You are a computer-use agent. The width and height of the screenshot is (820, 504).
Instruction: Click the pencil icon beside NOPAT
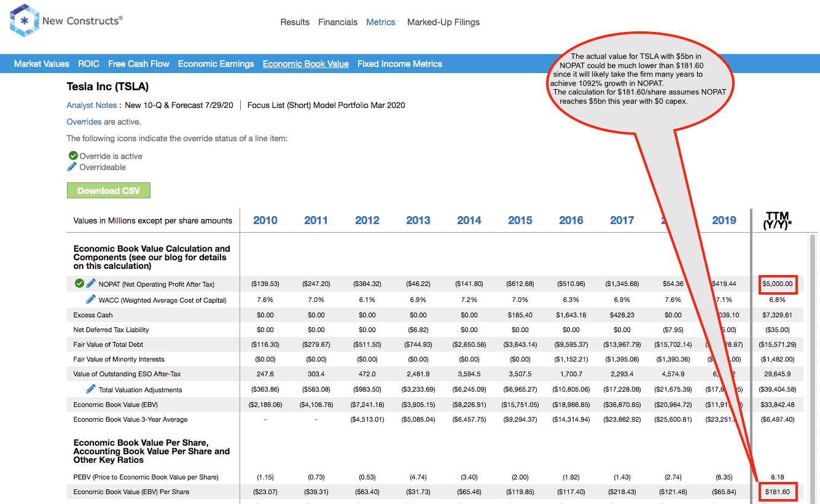pos(91,283)
